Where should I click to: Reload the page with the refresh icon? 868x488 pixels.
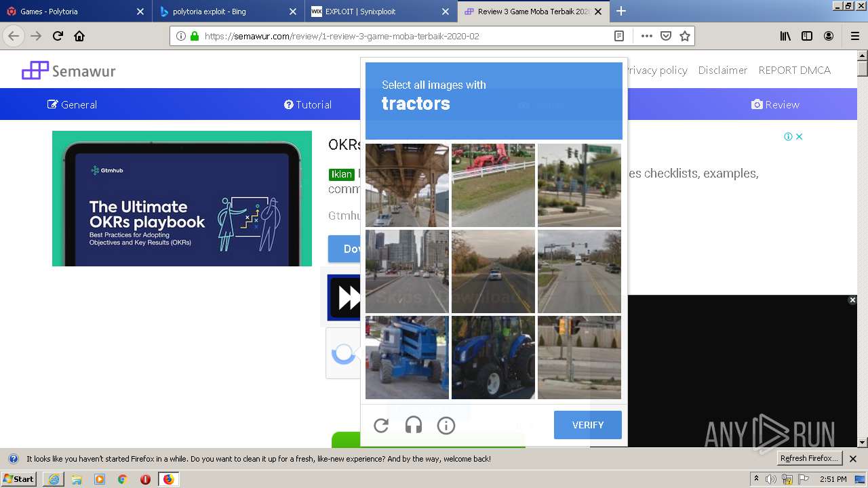click(58, 36)
